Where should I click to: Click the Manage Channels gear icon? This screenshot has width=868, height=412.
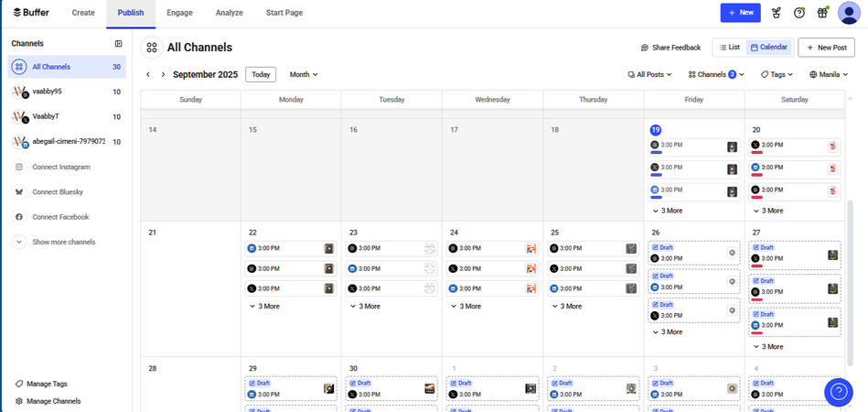tap(19, 401)
